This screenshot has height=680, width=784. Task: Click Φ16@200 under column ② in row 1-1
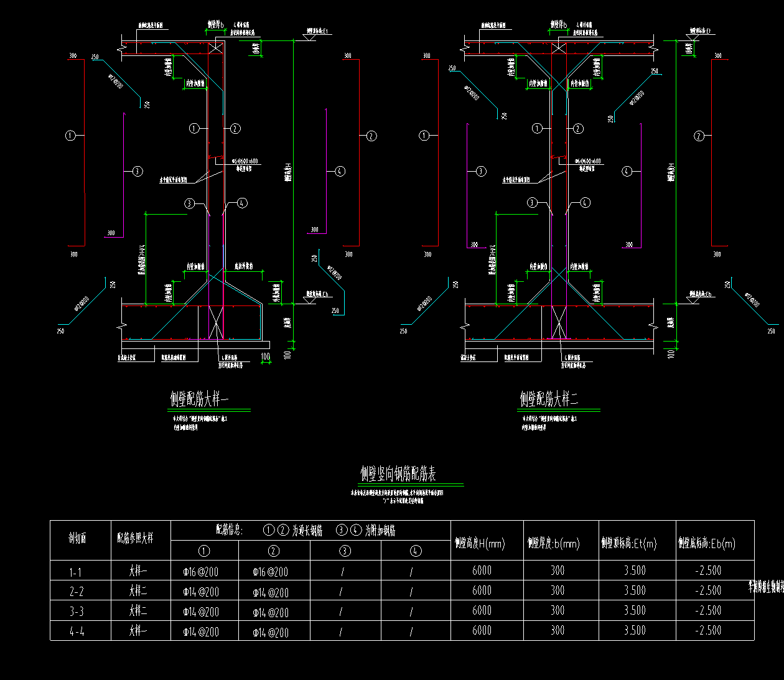[271, 572]
